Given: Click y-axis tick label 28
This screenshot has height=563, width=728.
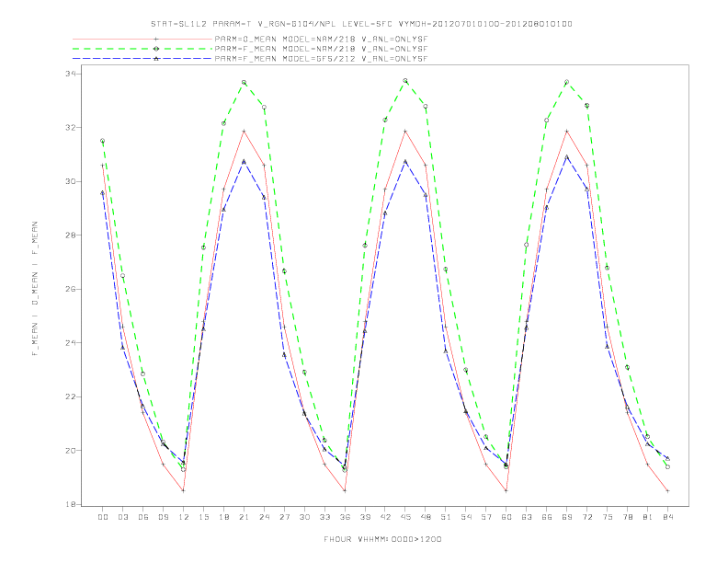Looking at the screenshot, I should click(x=72, y=236).
